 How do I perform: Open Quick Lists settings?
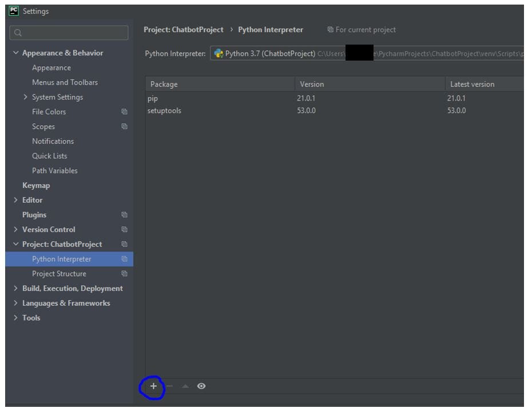tap(50, 156)
